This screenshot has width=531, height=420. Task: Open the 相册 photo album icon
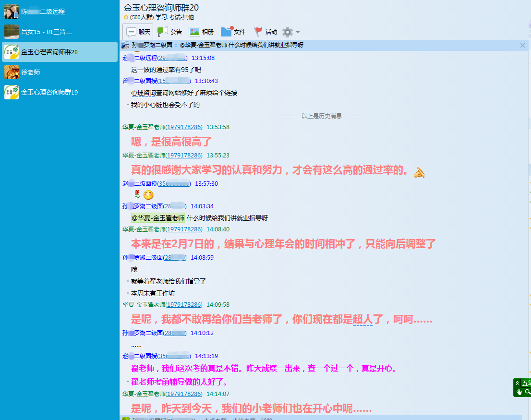pyautogui.click(x=194, y=32)
